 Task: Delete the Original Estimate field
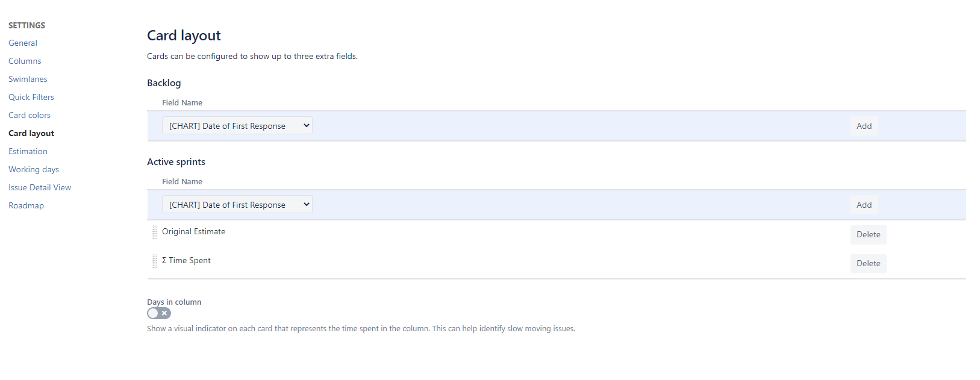pos(868,234)
